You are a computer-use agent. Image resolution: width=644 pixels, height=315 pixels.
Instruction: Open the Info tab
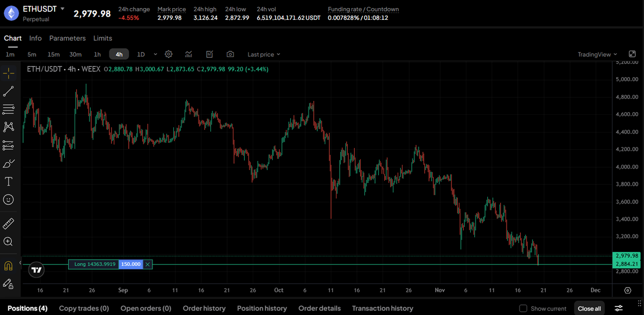click(35, 38)
